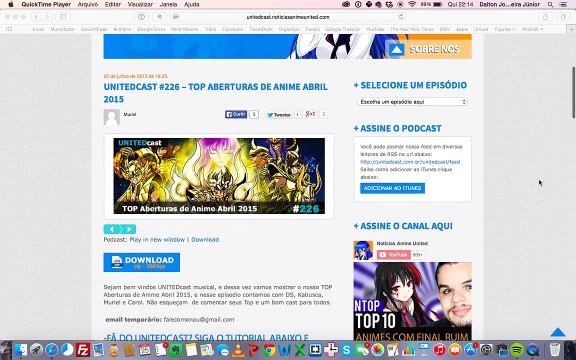Open the Trash in the dock

(x=555, y=350)
